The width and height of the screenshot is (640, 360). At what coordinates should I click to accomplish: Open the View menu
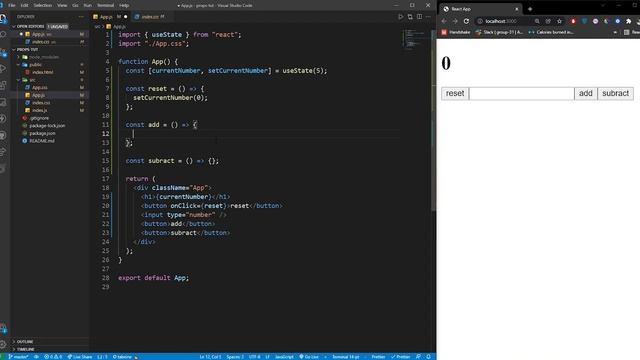[62, 5]
